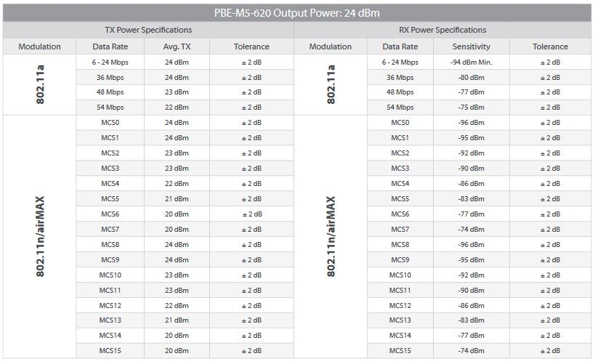The image size is (603, 364).
Task: Select rotated '802.11n/airMAX' label in RX section
Action: pos(331,237)
